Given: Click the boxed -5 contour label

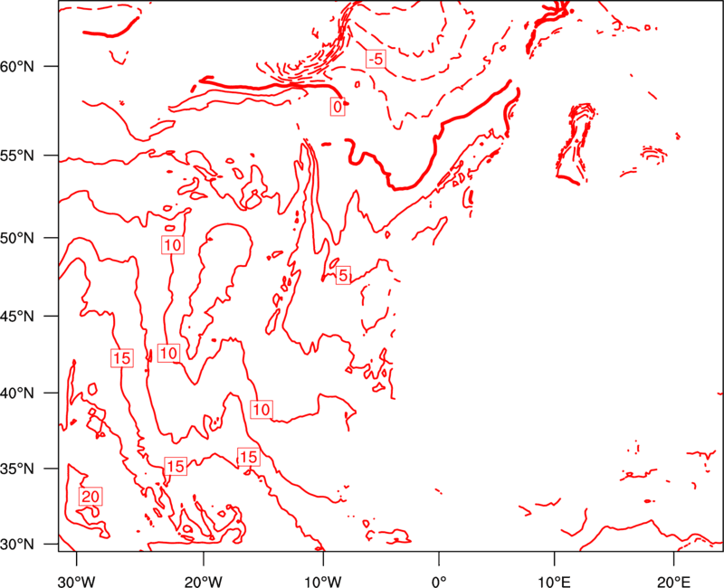Looking at the screenshot, I should (x=376, y=59).
